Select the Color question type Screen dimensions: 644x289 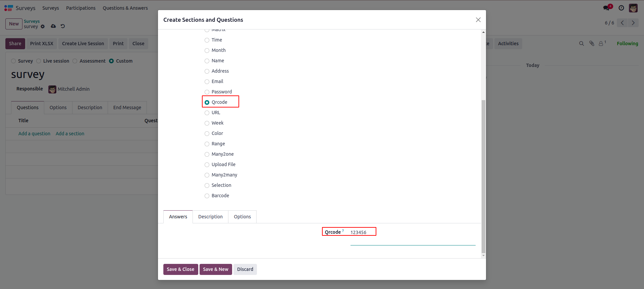pos(207,134)
